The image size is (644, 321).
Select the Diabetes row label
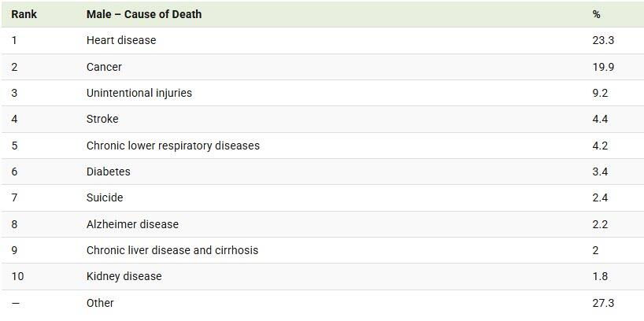(109, 172)
